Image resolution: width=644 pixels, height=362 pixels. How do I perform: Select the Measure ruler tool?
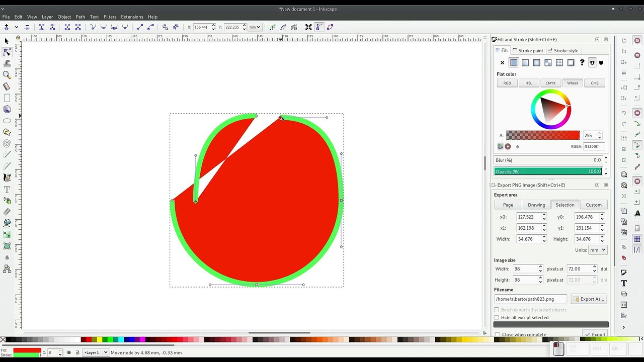(x=7, y=86)
